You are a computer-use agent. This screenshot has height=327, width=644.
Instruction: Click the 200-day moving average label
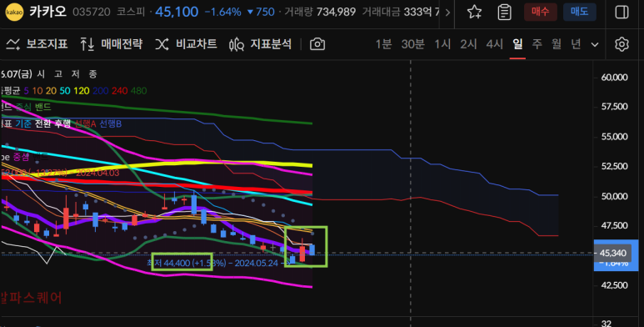click(x=101, y=91)
